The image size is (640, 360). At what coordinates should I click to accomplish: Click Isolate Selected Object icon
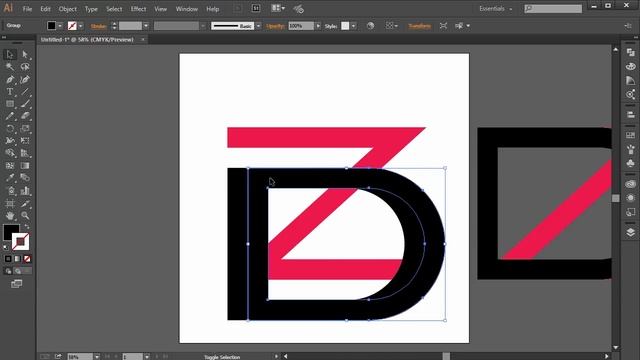point(444,26)
